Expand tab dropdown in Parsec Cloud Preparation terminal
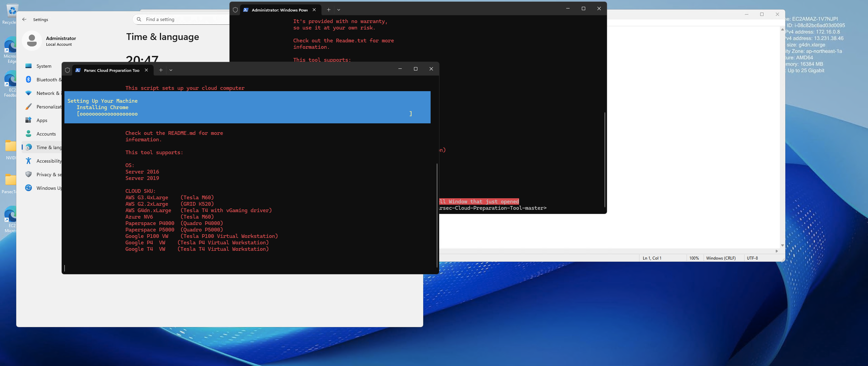868x366 pixels. tap(171, 70)
